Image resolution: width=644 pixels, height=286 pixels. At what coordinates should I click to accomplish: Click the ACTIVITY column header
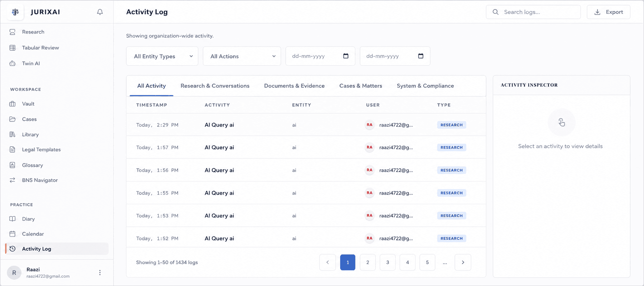[x=217, y=105]
